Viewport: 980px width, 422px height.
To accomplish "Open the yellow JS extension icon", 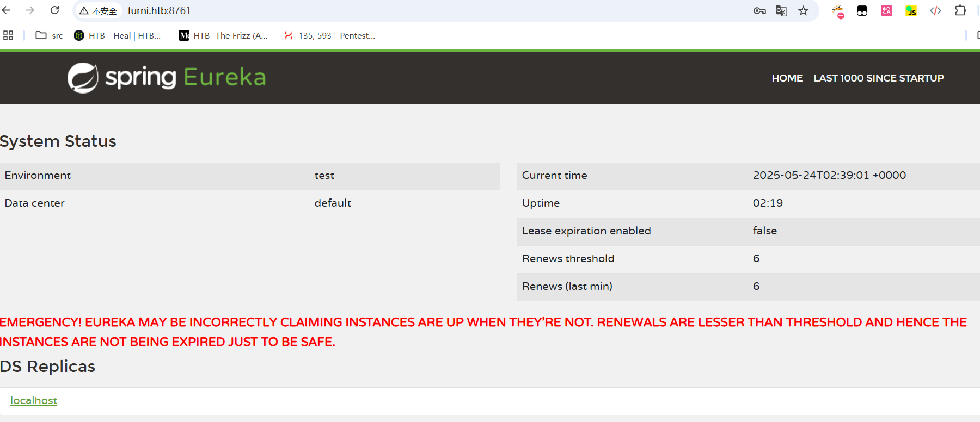I will (x=911, y=11).
